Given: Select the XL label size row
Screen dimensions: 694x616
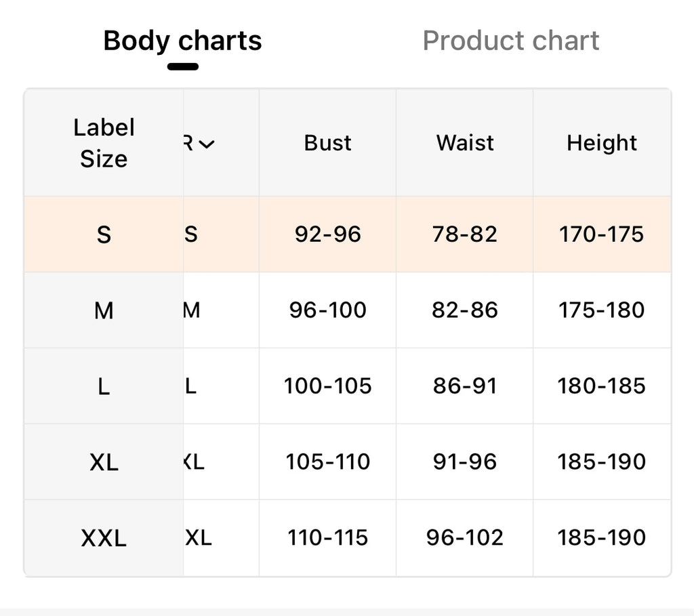Looking at the screenshot, I should click(104, 462).
